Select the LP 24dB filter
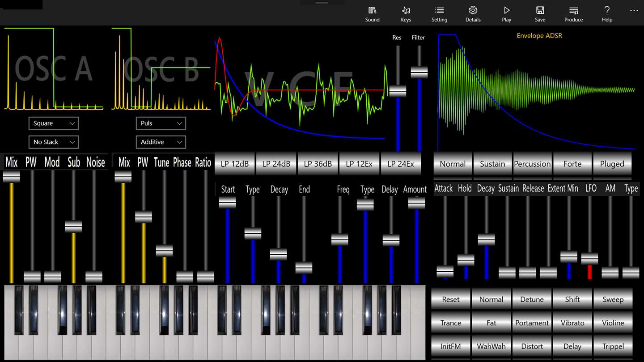Screen dimensions: 644x362 point(276,164)
